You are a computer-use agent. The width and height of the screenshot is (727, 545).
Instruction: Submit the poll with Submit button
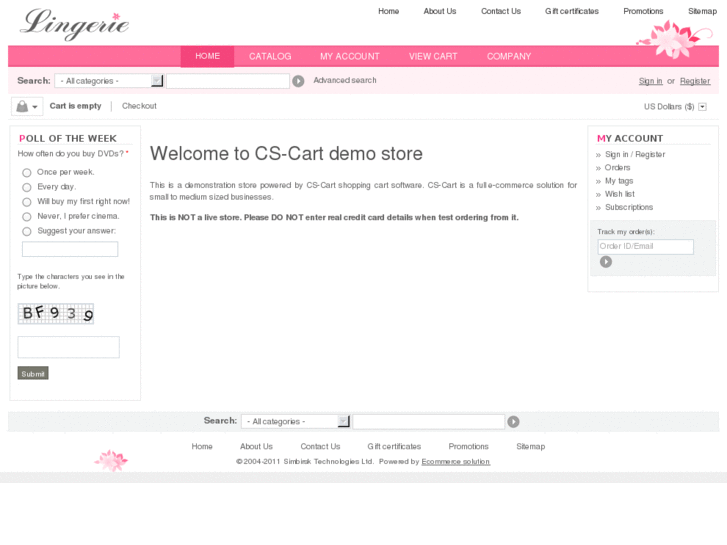coord(33,373)
